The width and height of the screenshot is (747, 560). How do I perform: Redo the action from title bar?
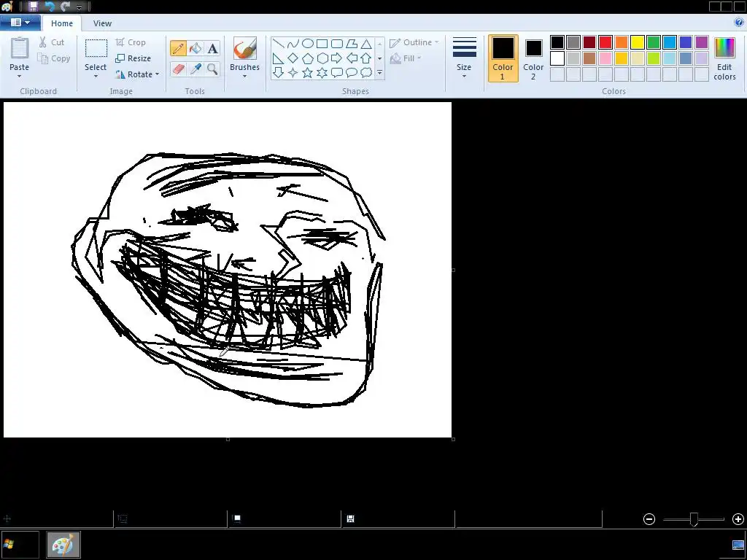coord(65,7)
